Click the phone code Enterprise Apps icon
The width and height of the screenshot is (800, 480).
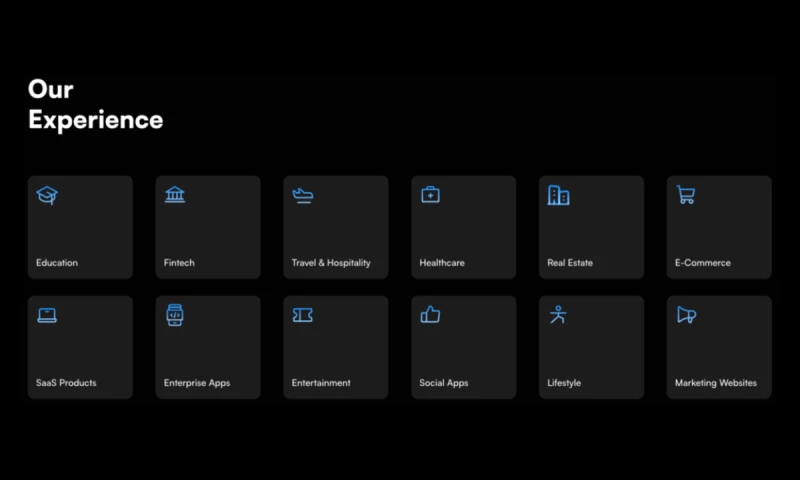[x=175, y=315]
